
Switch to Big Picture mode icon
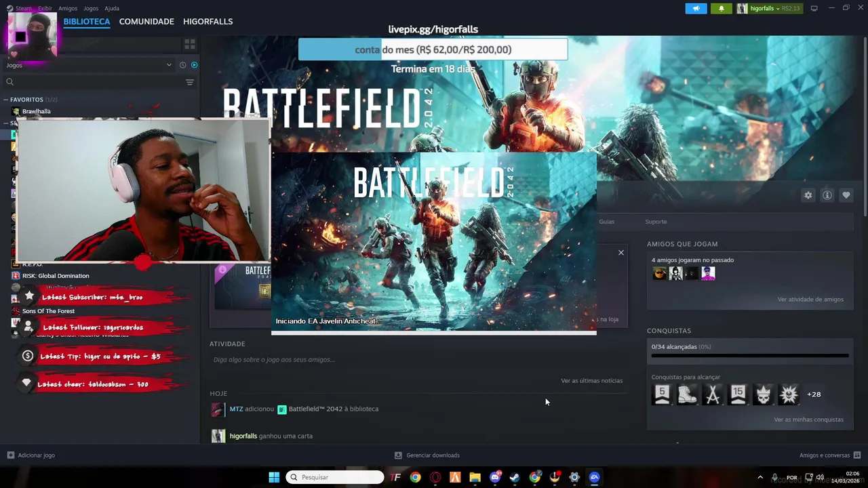click(x=814, y=8)
